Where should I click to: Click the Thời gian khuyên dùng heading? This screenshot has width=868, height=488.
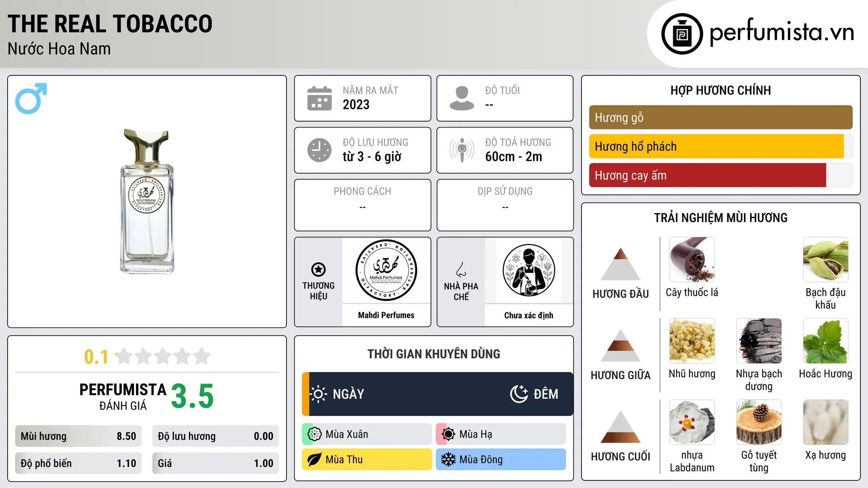[x=434, y=354]
